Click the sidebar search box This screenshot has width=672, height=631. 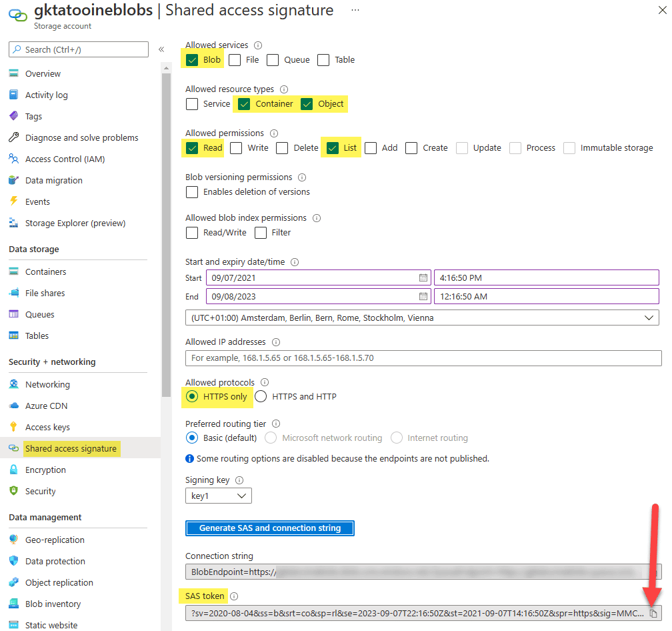79,49
